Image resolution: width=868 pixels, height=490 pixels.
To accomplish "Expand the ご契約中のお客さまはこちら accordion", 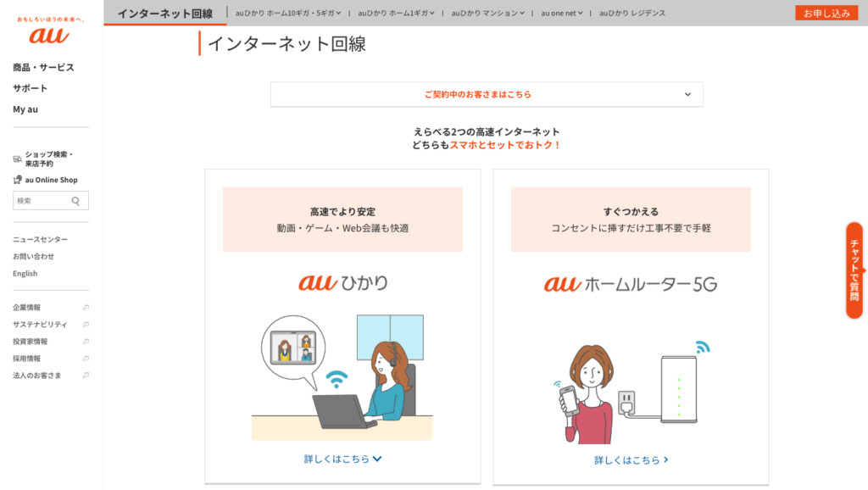I will pyautogui.click(x=487, y=94).
